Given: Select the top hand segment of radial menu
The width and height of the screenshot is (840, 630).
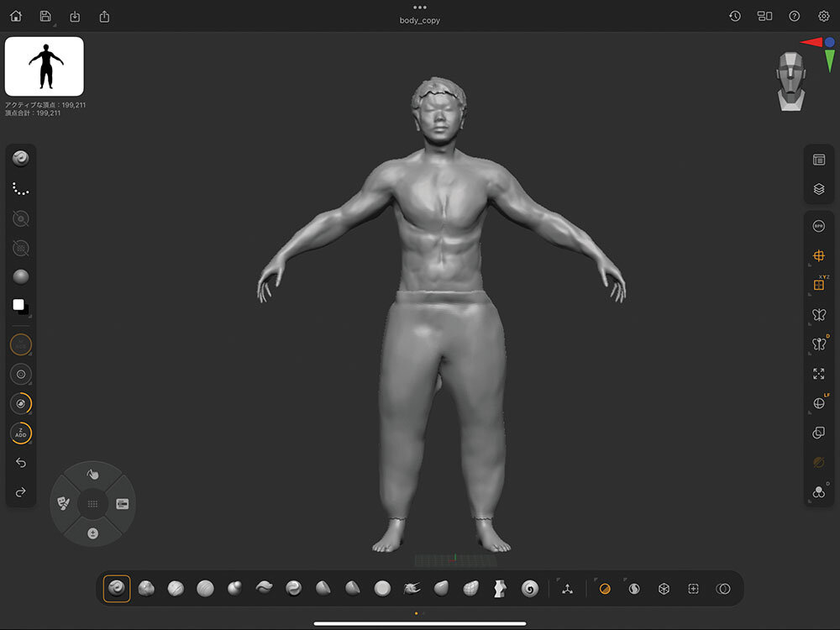Looking at the screenshot, I should point(92,475).
